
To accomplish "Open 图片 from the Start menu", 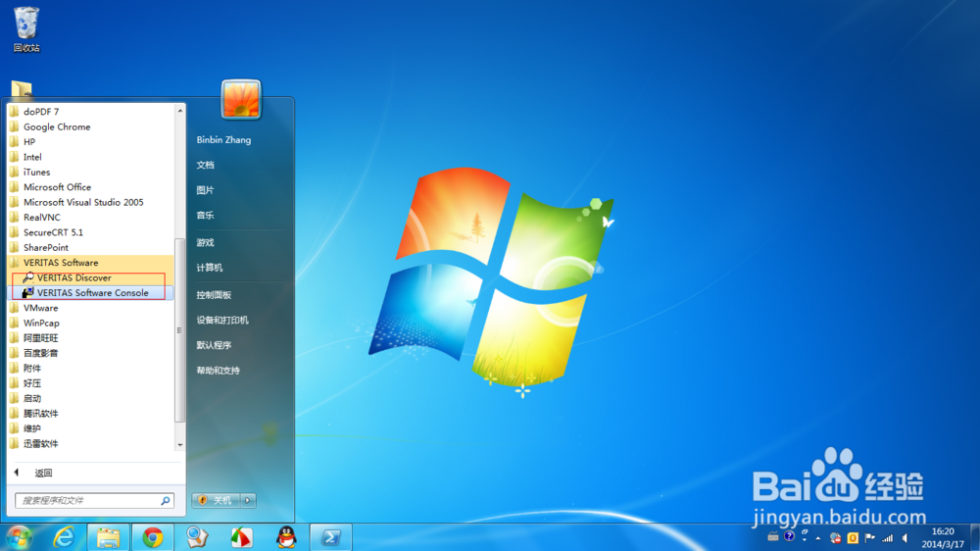I will [205, 190].
